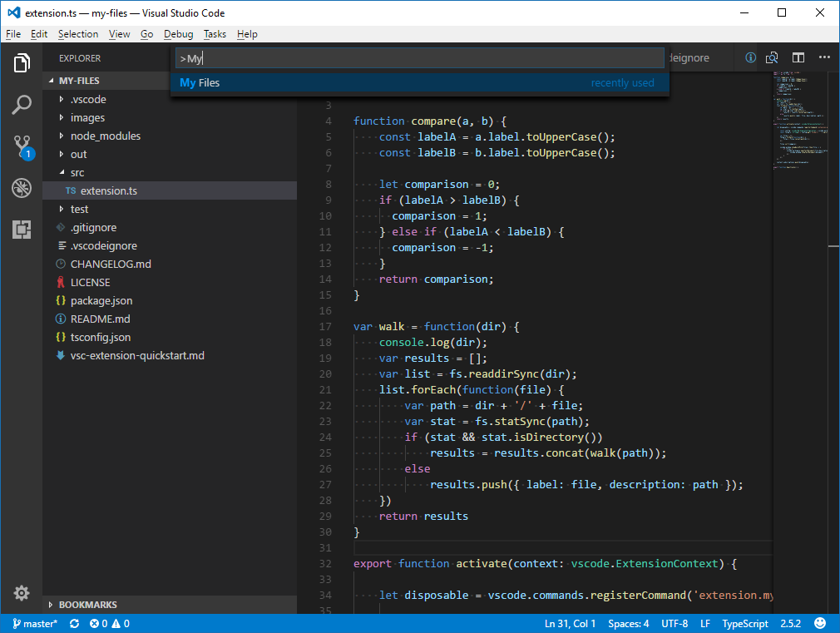Screen dimensions: 840x633
Task: Open the File menu
Action: 13,34
